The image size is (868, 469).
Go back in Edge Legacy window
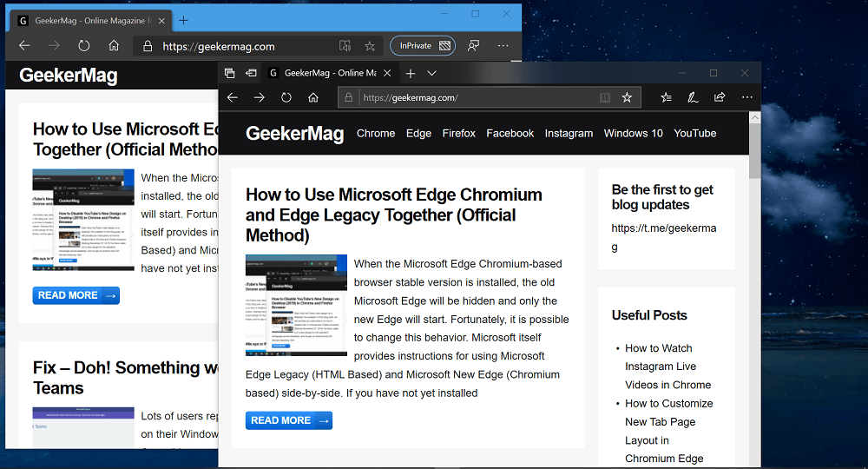click(x=233, y=97)
